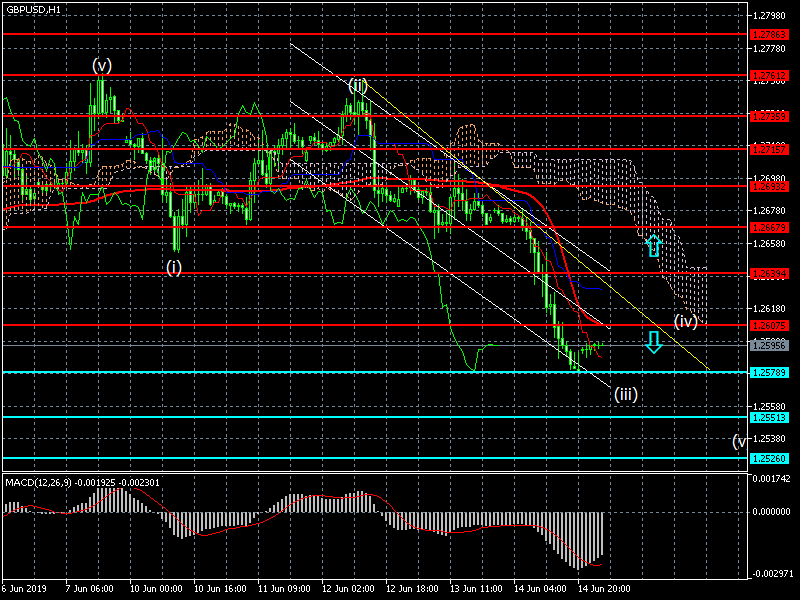The width and height of the screenshot is (800, 600).
Task: Select the (ii) wave label
Action: click(x=358, y=85)
